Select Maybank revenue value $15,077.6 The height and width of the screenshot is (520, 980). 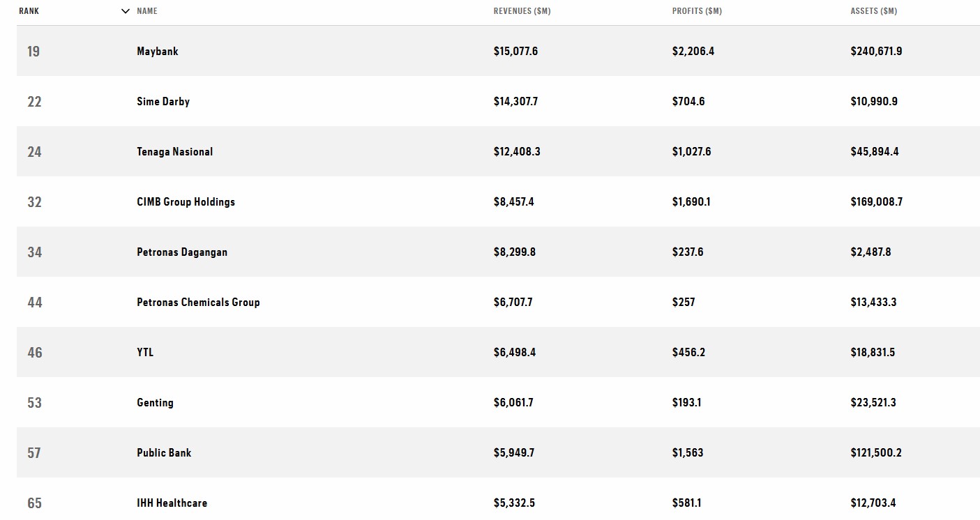point(515,52)
